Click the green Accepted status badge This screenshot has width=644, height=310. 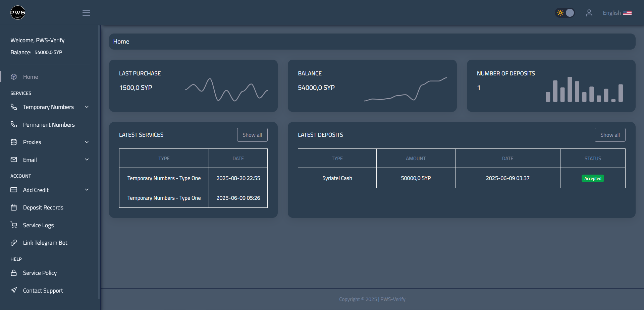coord(592,178)
